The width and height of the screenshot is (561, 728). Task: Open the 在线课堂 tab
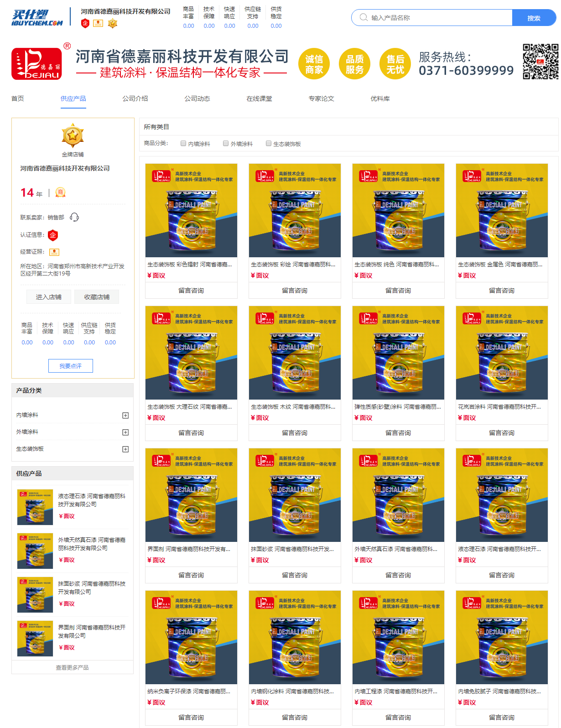click(260, 99)
